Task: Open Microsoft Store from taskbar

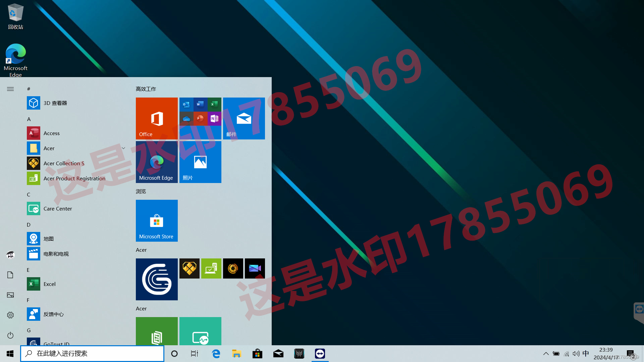Action: (257, 354)
